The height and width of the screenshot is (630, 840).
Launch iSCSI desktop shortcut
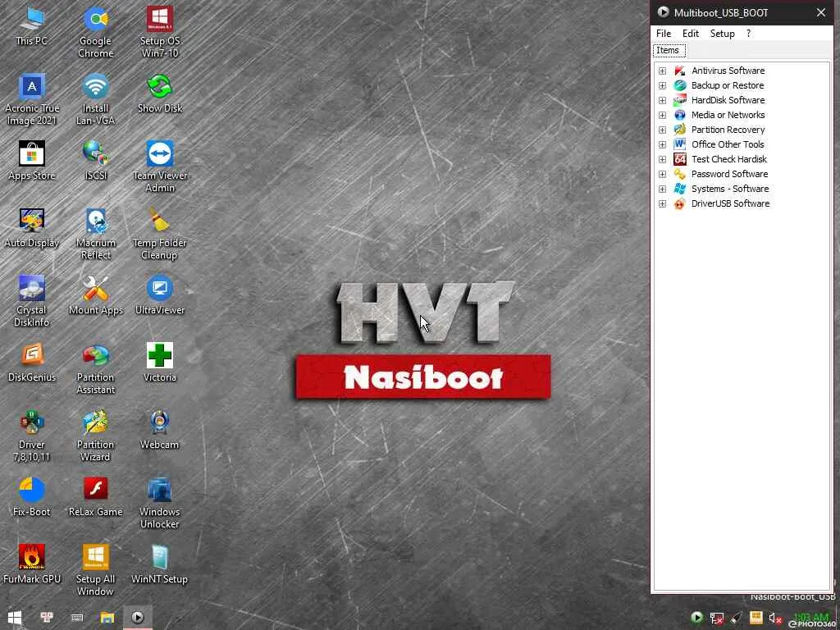pos(95,161)
